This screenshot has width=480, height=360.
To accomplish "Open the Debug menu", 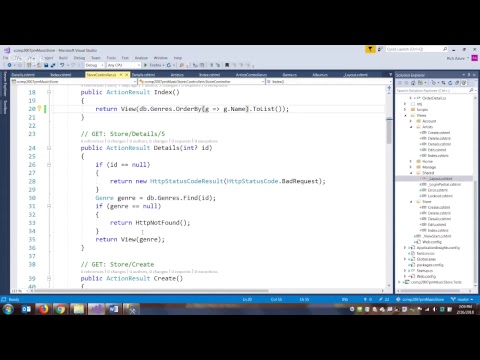I will [x=79, y=58].
